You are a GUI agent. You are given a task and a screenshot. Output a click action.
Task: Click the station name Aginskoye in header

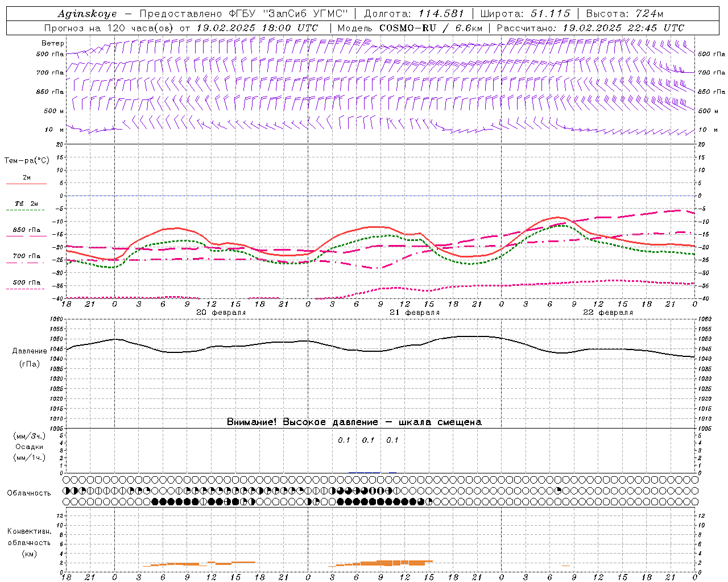[87, 14]
